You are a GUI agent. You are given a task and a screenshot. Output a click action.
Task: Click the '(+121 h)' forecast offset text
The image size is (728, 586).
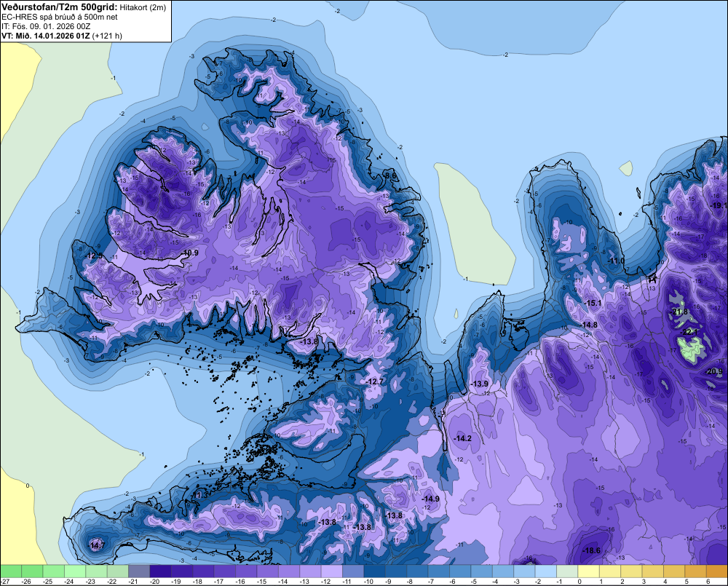coord(107,36)
